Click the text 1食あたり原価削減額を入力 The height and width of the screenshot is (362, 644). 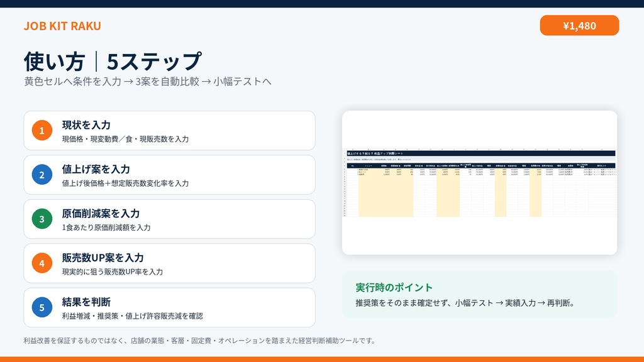(106, 228)
